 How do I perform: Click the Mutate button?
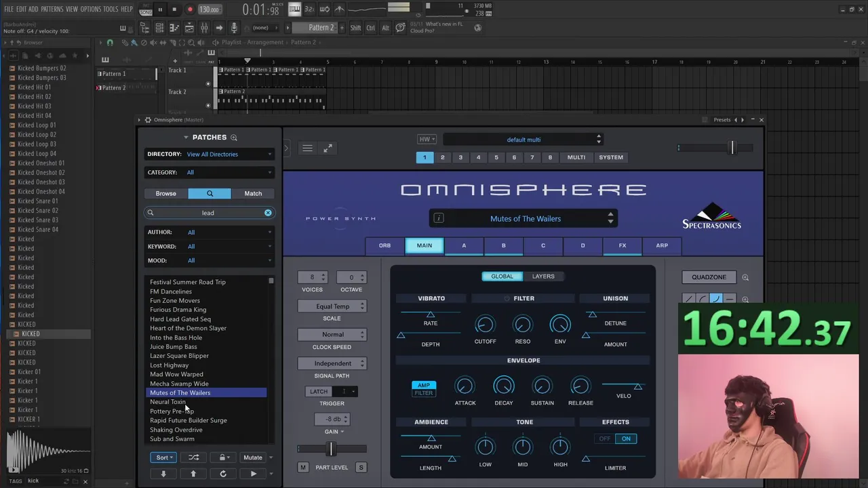[253, 457]
